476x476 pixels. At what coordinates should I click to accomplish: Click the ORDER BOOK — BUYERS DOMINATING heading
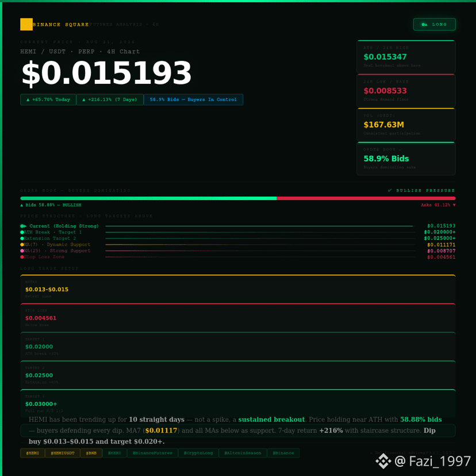click(75, 190)
